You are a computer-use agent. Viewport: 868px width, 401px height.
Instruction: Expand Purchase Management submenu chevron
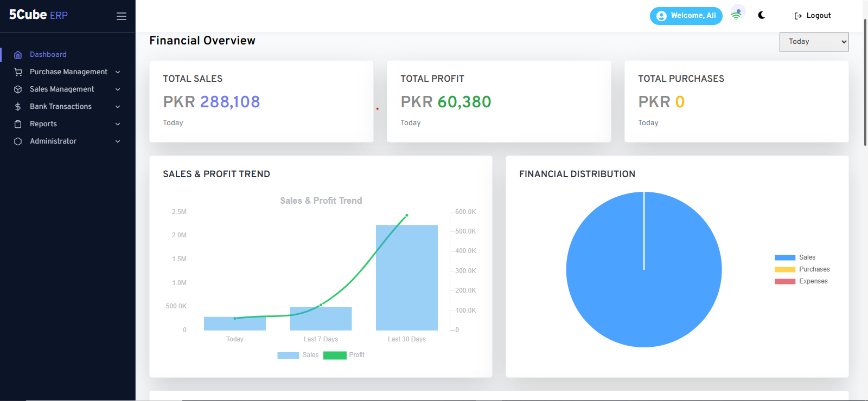click(x=118, y=72)
